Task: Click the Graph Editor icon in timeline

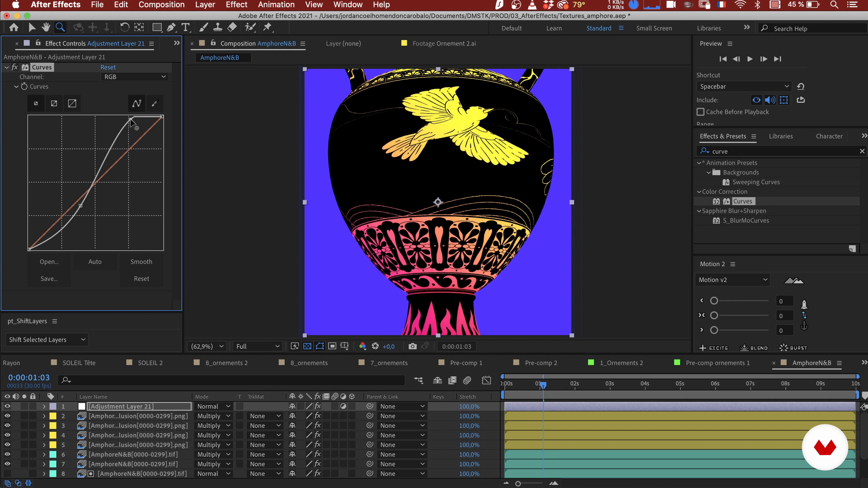Action: 486,380
